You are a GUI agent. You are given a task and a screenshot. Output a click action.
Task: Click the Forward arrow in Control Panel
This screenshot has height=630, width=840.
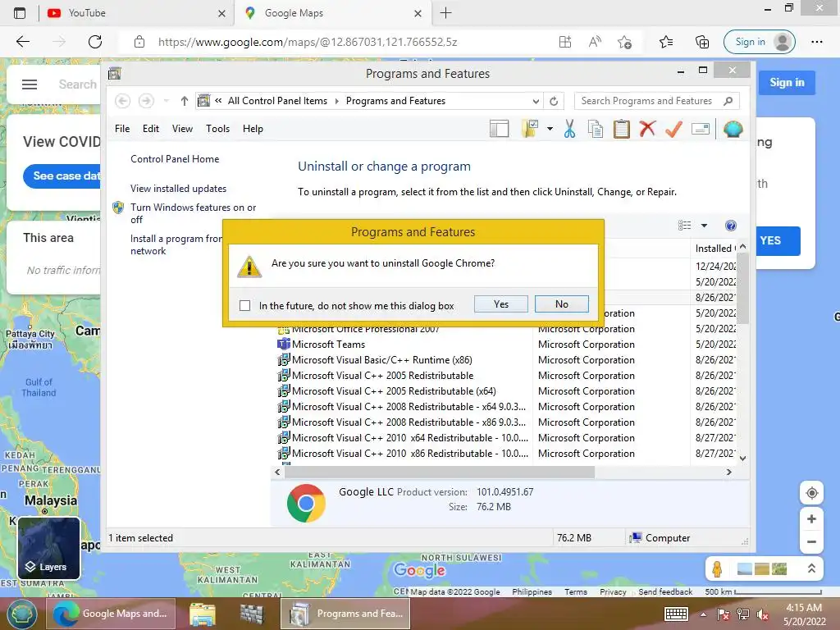[146, 101]
